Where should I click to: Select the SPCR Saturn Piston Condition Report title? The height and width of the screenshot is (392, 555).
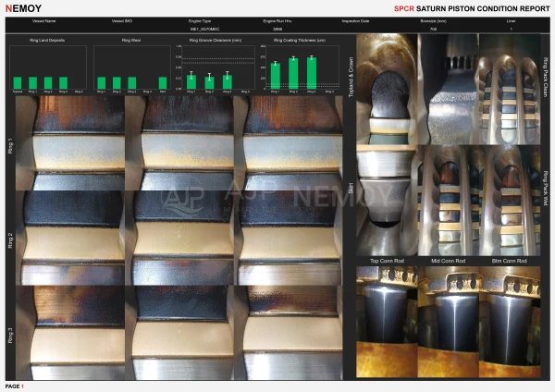(472, 8)
